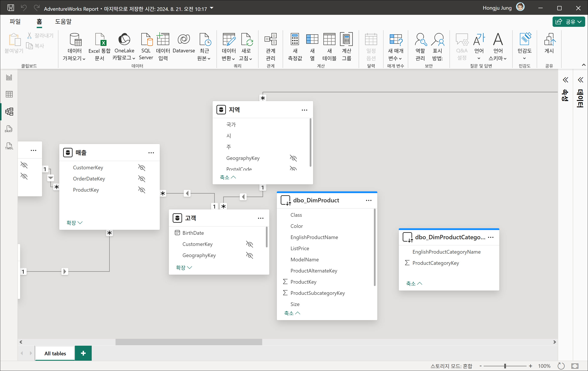This screenshot has height=371, width=588.
Task: Click the zoom slider handle in status bar
Action: [505, 366]
